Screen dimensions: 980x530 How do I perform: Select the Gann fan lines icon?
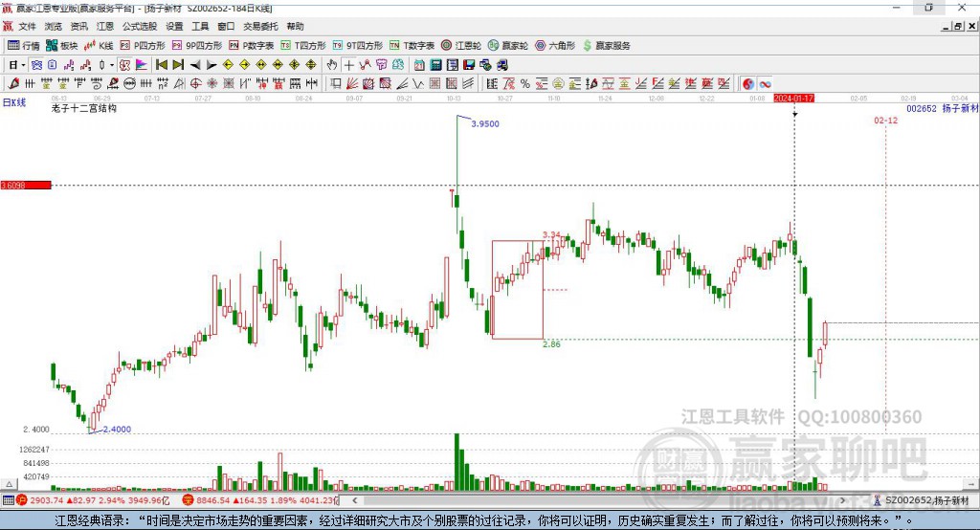pos(352,84)
